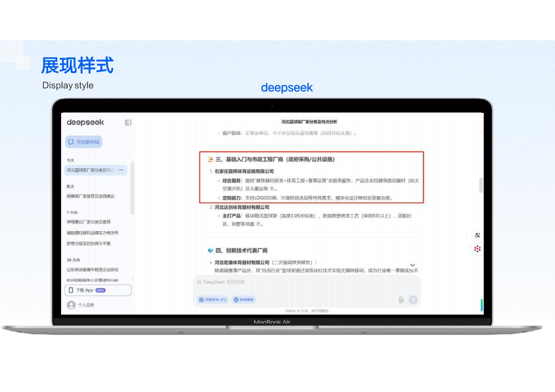This screenshot has width=555, height=392.
Task: Click heading 三、基础入门与市政工程厂商
Action: coord(275,159)
